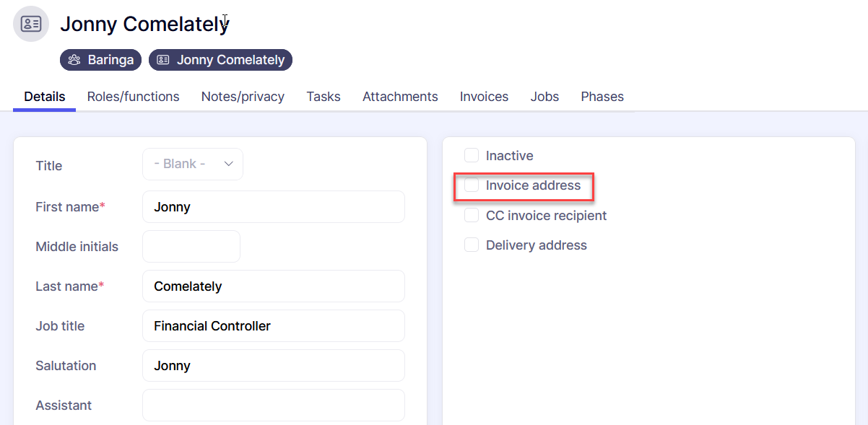868x425 pixels.
Task: Enable the Invoice address checkbox
Action: coord(472,185)
